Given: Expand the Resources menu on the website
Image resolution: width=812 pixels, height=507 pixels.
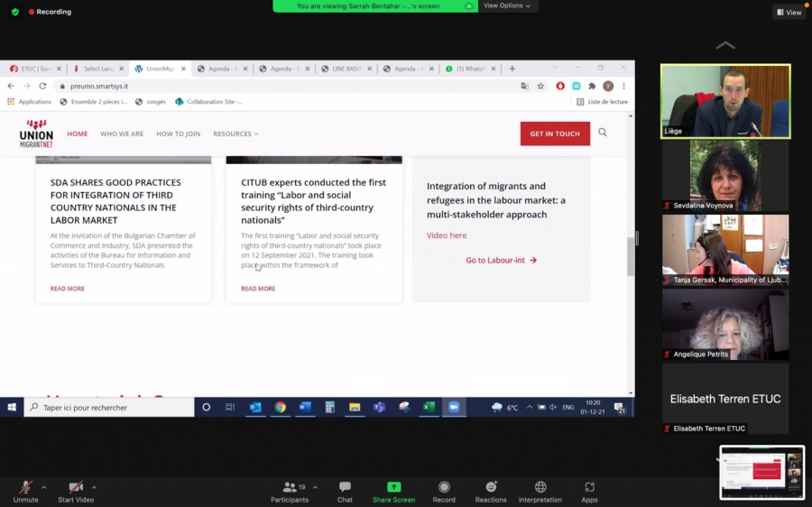Looking at the screenshot, I should [x=235, y=134].
